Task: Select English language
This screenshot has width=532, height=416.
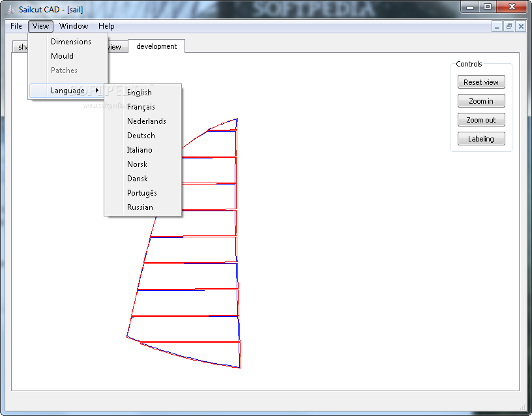Action: coord(143,93)
